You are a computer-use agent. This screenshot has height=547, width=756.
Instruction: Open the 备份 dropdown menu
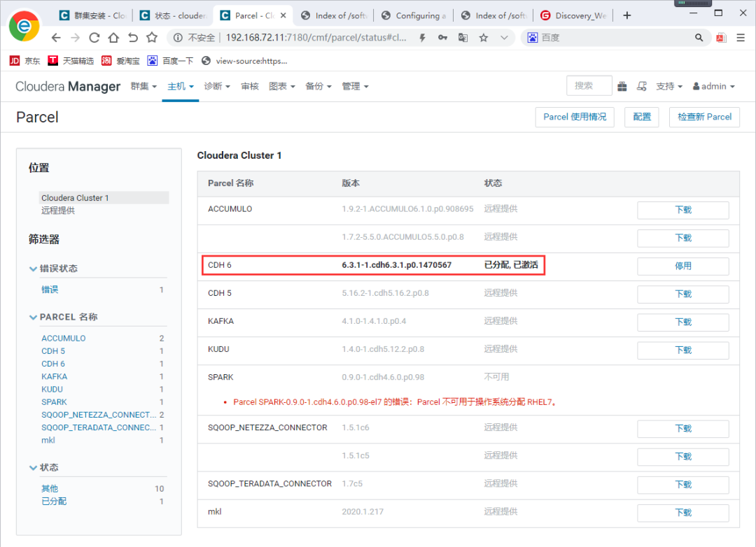[x=318, y=86]
